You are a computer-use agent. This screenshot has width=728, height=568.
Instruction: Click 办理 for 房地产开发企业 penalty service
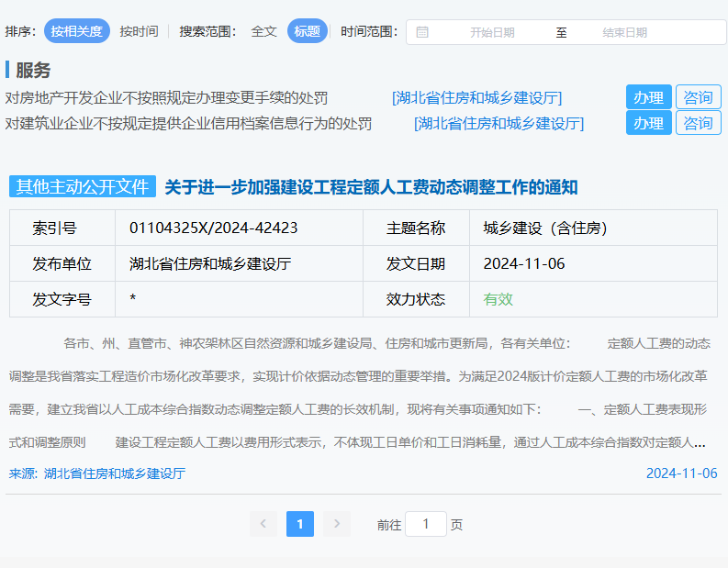pos(649,97)
